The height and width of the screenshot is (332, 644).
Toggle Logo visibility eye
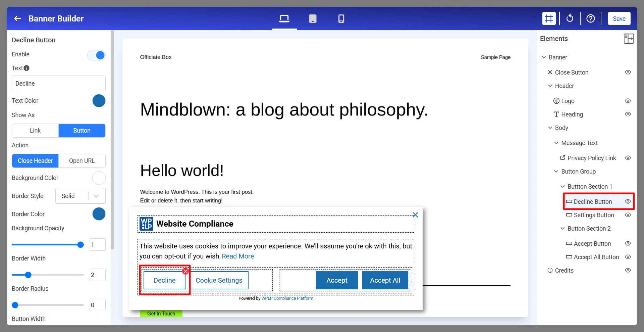(x=628, y=101)
